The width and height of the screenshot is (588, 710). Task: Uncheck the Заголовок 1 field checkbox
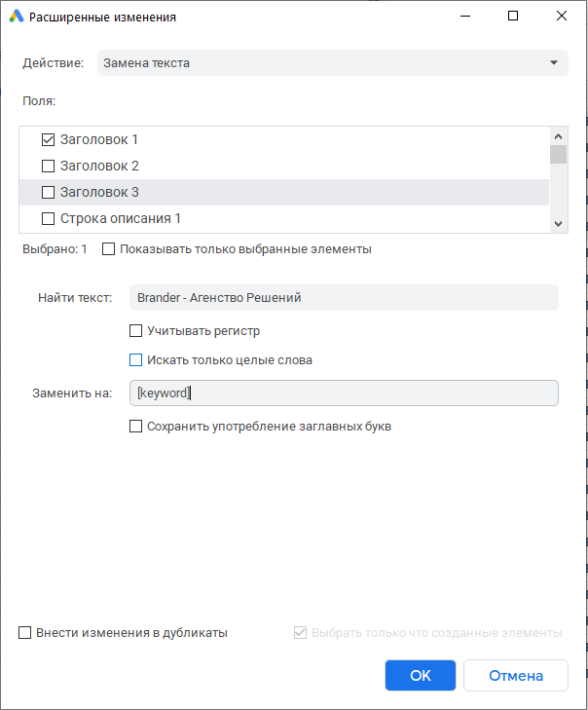pos(48,139)
